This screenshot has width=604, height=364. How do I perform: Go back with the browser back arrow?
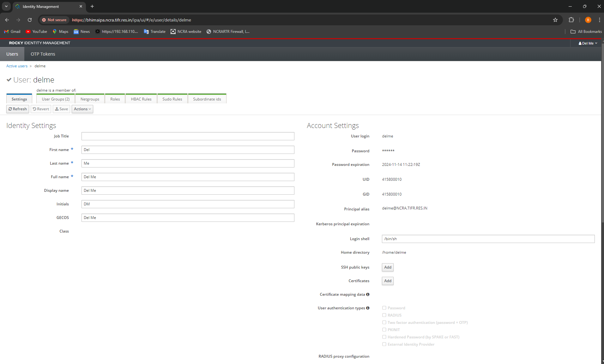click(x=7, y=20)
